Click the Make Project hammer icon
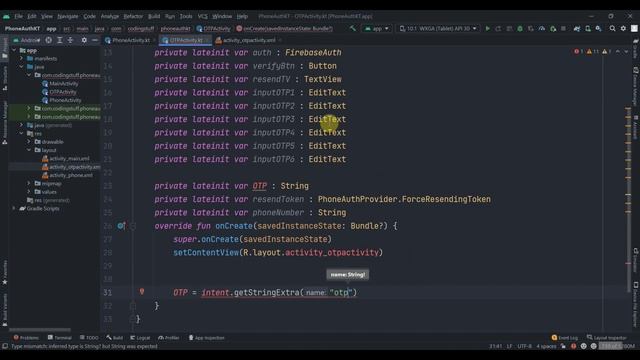 353,29
